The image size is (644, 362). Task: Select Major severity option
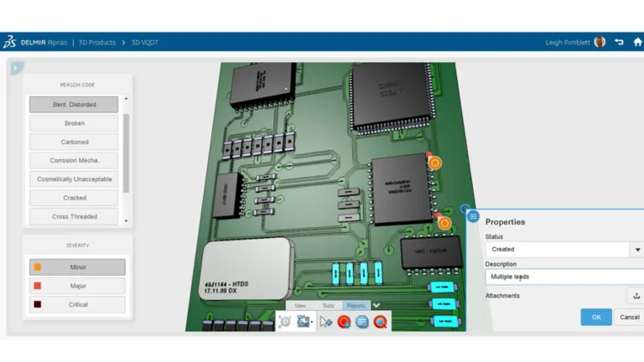(77, 286)
